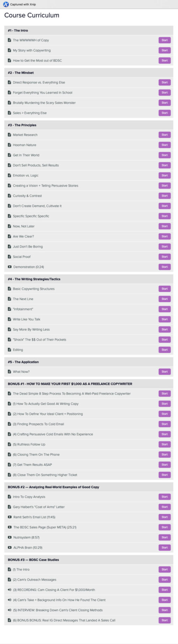Open Gary Halbert's "Coat of Arms" Letter lesson
The width and height of the screenshot is (178, 644).
point(39,507)
